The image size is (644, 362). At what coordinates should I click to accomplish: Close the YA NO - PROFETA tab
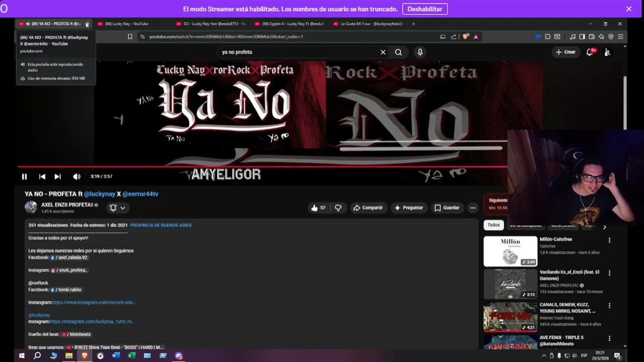pos(87,24)
